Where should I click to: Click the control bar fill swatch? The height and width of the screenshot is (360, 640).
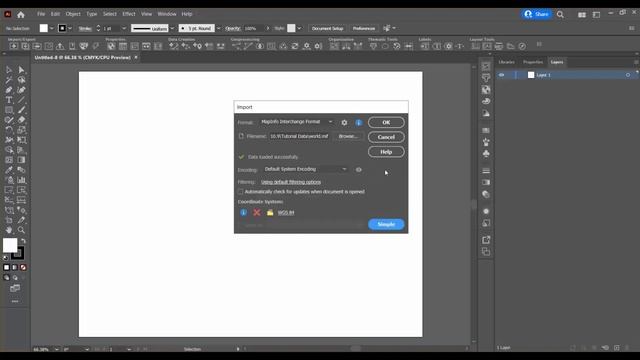point(44,28)
